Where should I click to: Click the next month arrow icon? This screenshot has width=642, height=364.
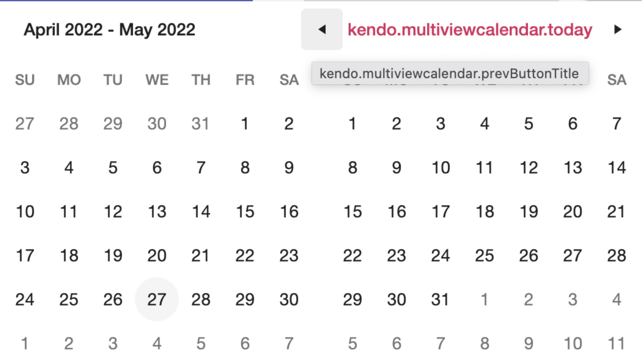(x=618, y=30)
